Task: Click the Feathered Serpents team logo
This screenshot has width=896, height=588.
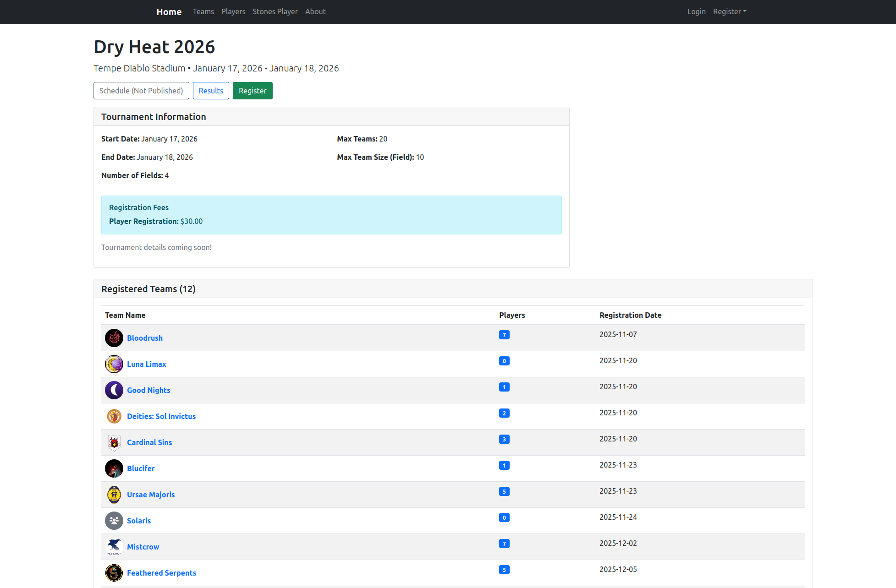Action: click(x=114, y=573)
